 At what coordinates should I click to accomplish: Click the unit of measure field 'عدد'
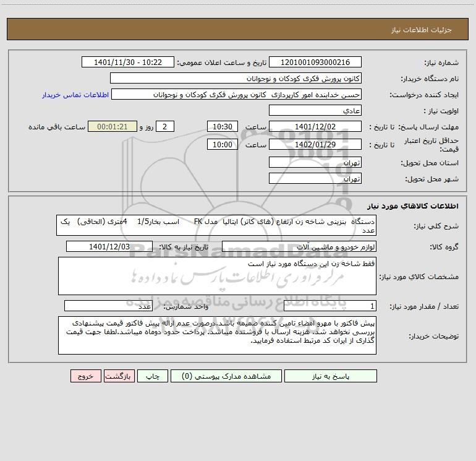click(108, 306)
